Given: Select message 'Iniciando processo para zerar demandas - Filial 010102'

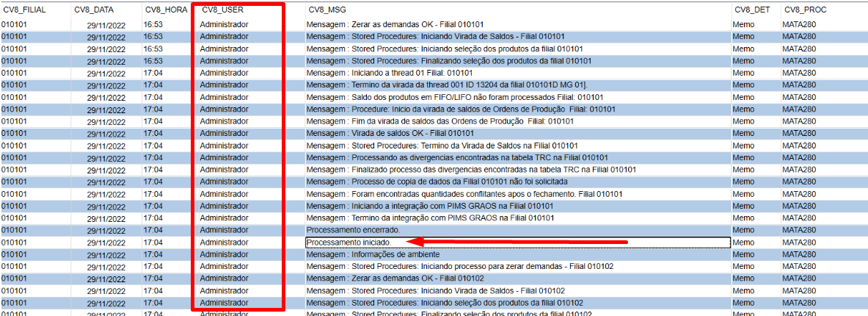Looking at the screenshot, I should [460, 267].
